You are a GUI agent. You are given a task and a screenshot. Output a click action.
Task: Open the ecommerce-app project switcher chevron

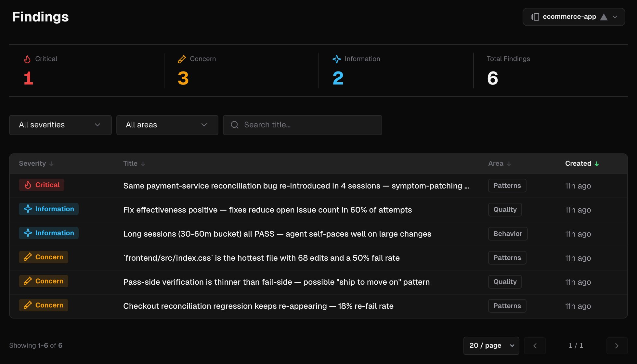click(x=615, y=17)
